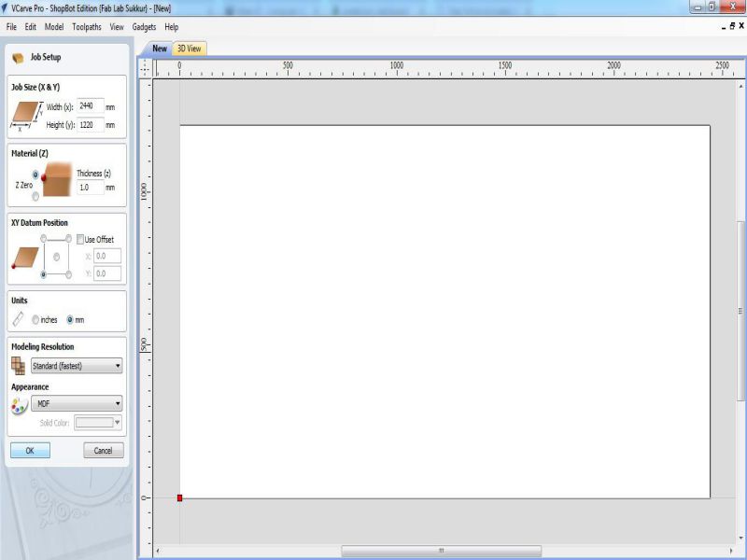Click the horizontal scrollbar right arrow
Viewport: 747px width, 560px height.
pyautogui.click(x=731, y=551)
